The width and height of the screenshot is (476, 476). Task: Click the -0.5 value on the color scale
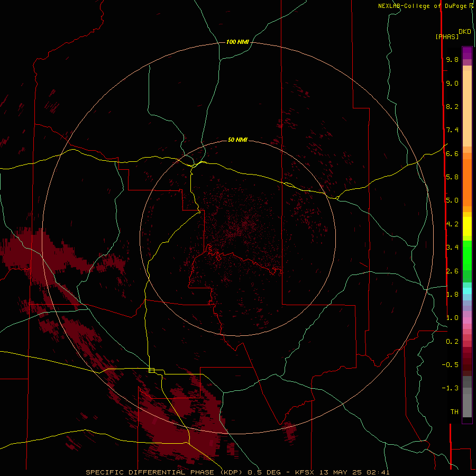click(x=450, y=365)
